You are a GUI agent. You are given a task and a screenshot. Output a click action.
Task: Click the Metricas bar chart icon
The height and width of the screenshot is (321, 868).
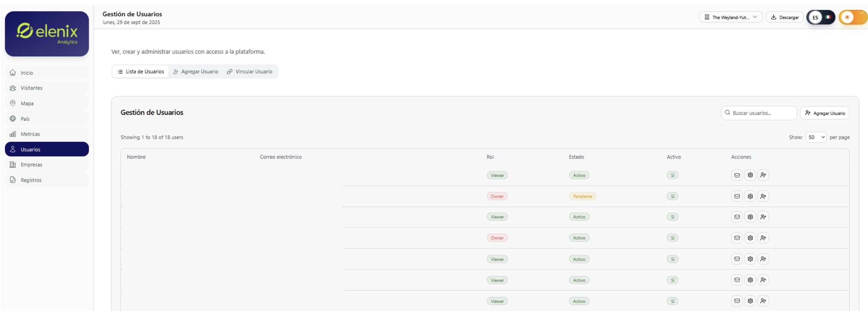tap(13, 134)
